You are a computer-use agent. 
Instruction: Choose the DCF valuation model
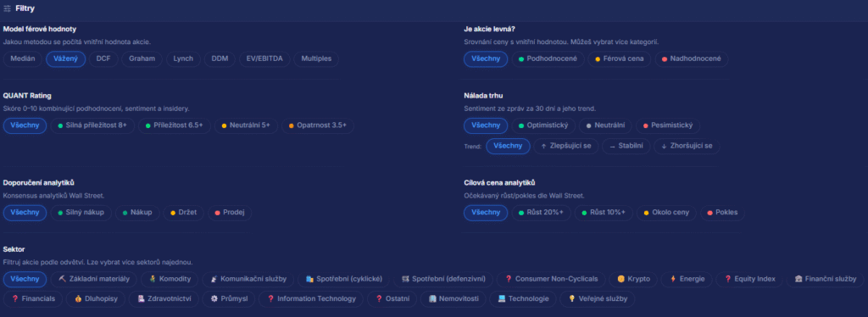click(103, 58)
